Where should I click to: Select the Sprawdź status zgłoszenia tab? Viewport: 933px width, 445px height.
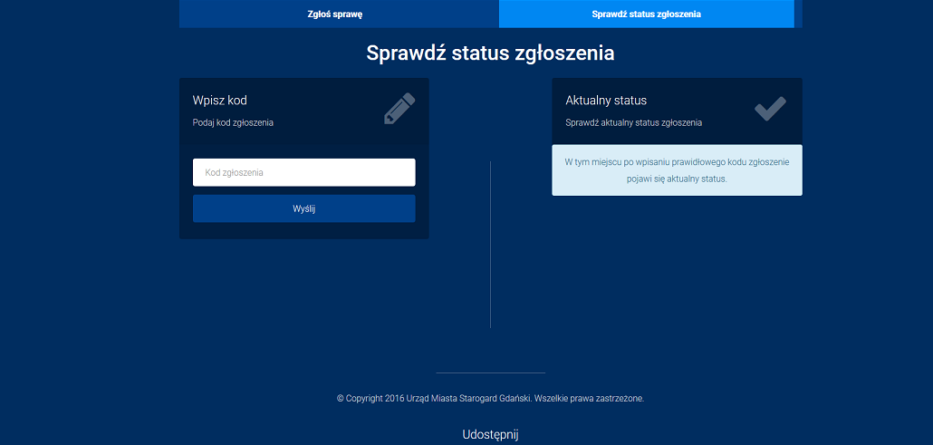click(646, 14)
